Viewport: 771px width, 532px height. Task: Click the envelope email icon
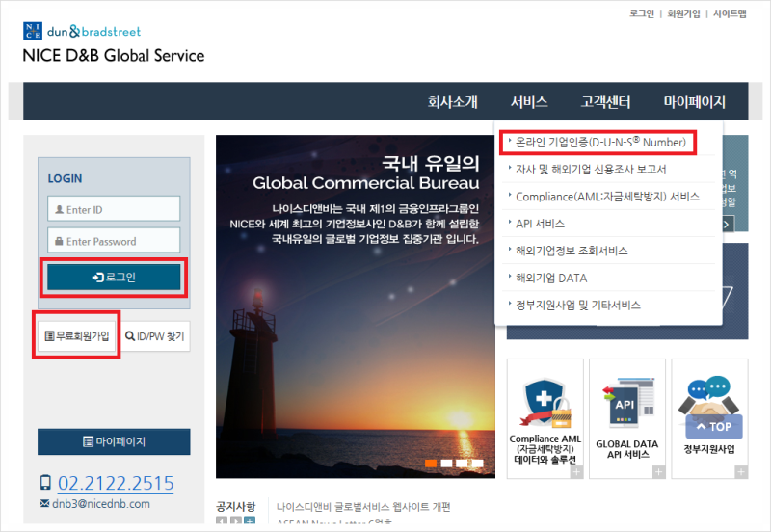click(44, 503)
